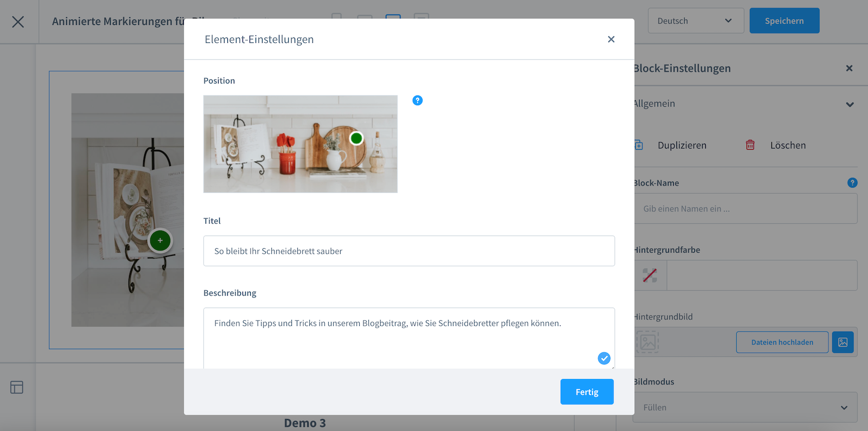Click Duplizieren block action
868x431 pixels.
[x=682, y=145]
